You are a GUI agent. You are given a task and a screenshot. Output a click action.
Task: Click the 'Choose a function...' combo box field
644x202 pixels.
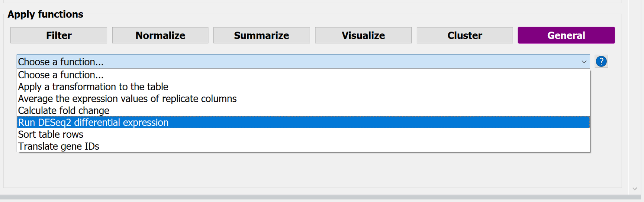pos(297,62)
